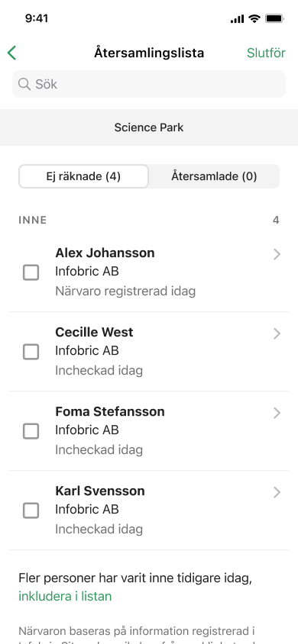Tap the chevron next to Karl Svensson
This screenshot has width=298, height=644.
(x=277, y=492)
